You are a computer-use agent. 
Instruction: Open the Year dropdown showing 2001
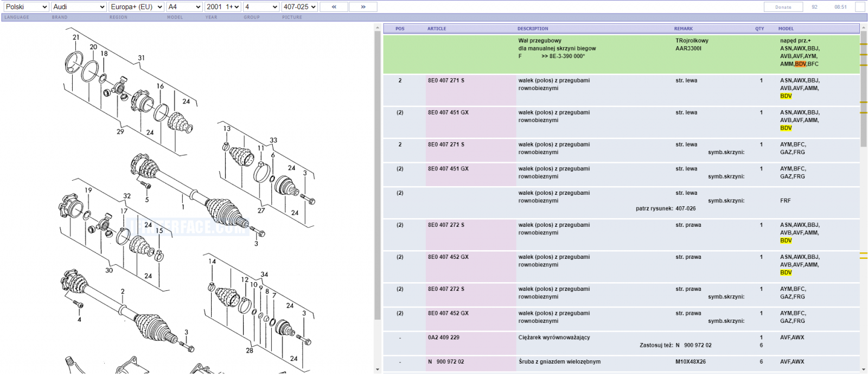click(x=223, y=7)
